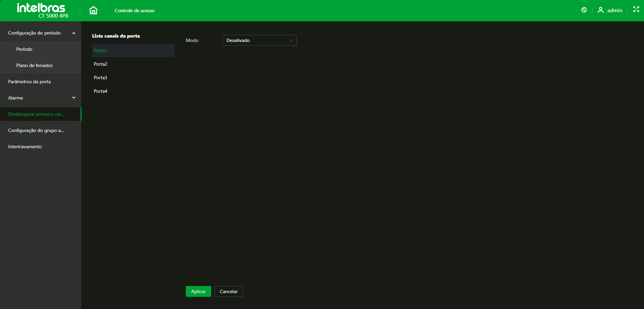
Task: Pick Porta4 from the channel list
Action: point(101,91)
